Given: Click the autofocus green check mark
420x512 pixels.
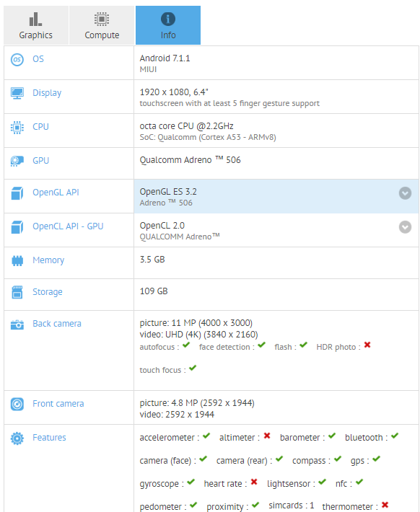Looking at the screenshot, I should [x=186, y=345].
